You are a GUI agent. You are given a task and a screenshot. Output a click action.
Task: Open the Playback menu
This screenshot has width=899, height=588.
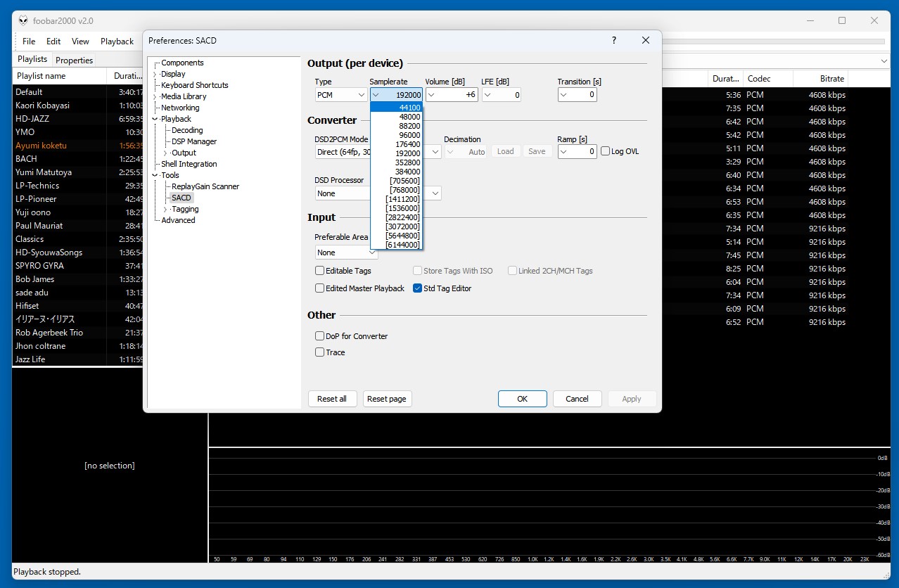point(117,41)
